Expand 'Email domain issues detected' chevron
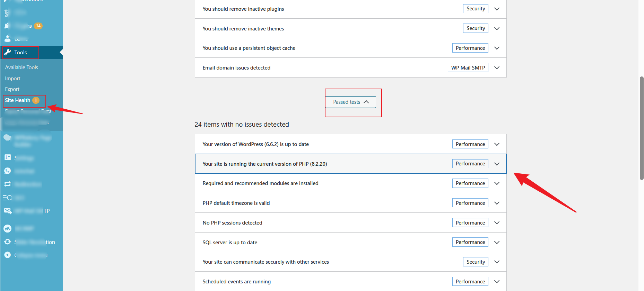 (497, 68)
